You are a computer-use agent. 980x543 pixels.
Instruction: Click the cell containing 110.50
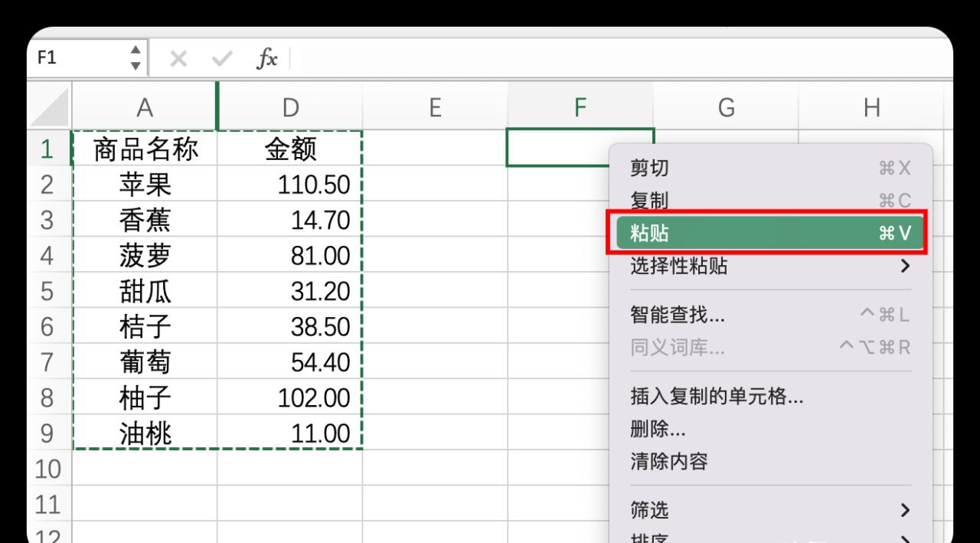(x=290, y=185)
